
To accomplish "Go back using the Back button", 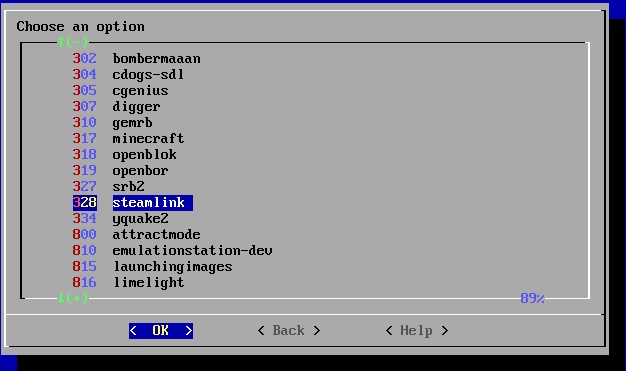I will click(289, 331).
